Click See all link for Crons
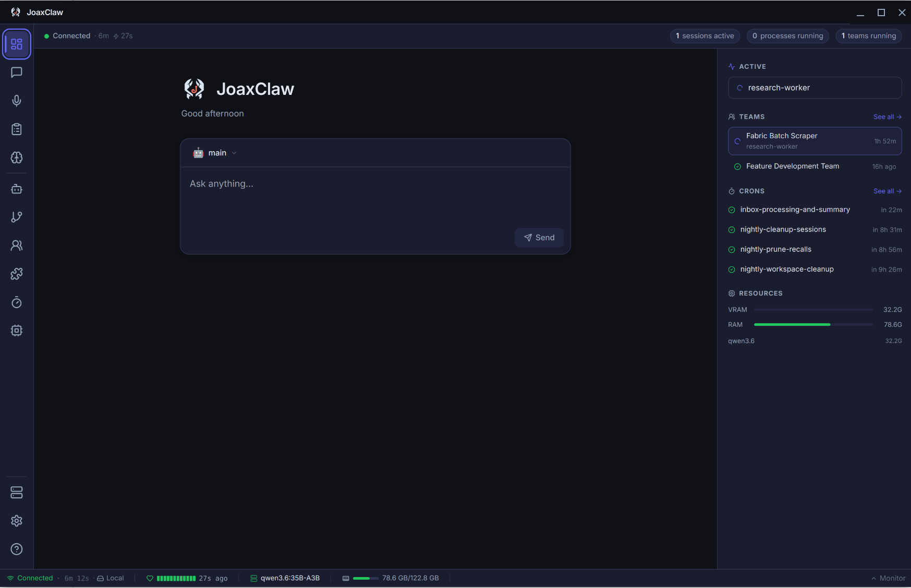Viewport: 911px width, 588px height. coord(888,191)
